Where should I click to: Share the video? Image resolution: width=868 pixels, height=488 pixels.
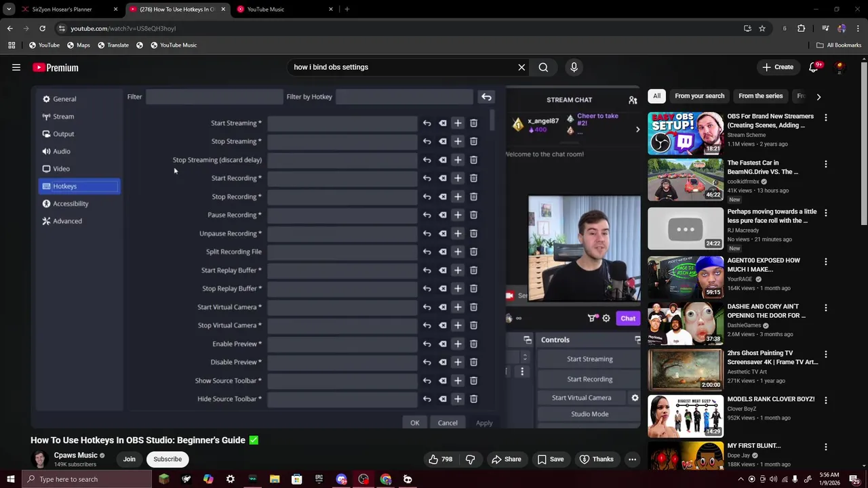coord(506,459)
